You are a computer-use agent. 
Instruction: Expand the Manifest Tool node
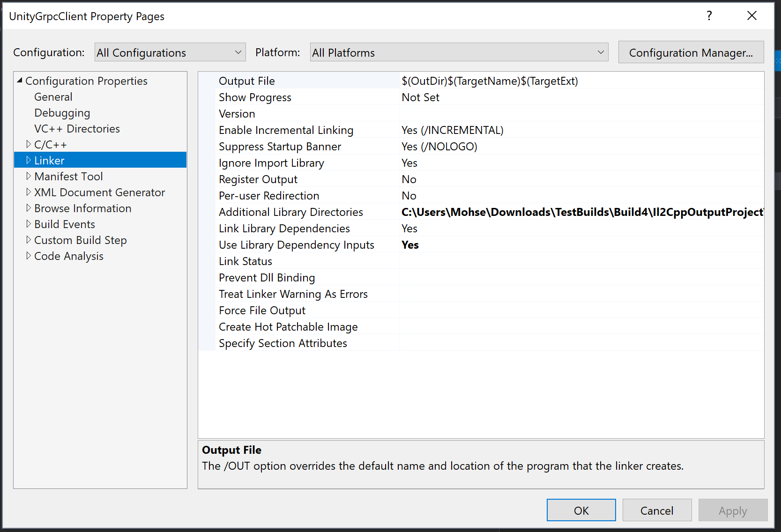pos(29,176)
